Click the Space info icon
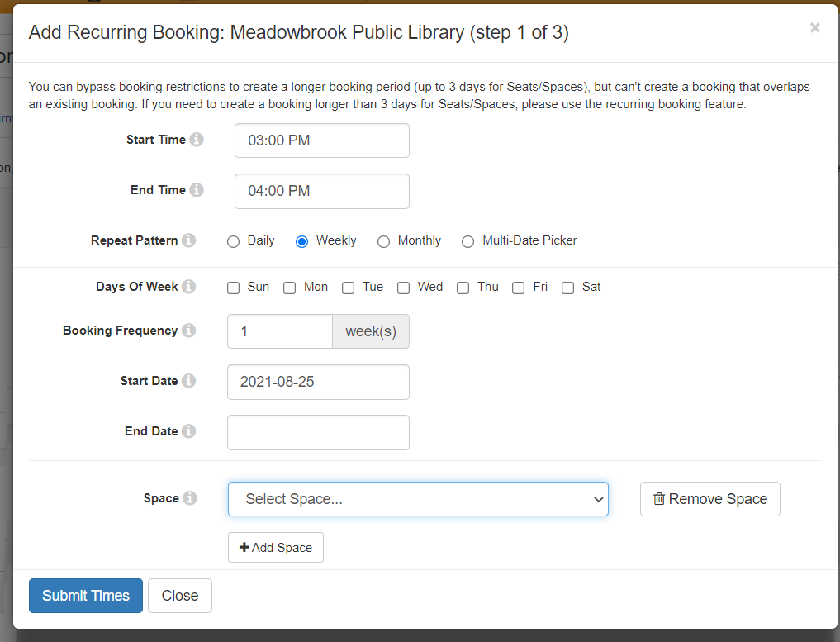This screenshot has height=642, width=840. [190, 498]
